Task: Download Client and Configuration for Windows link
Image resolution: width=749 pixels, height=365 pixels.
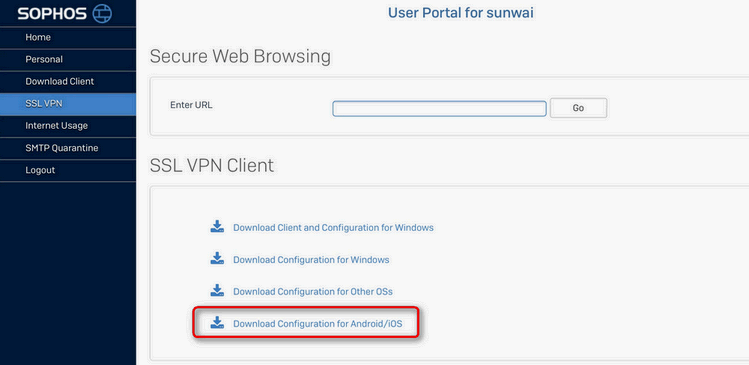Action: 333,227
